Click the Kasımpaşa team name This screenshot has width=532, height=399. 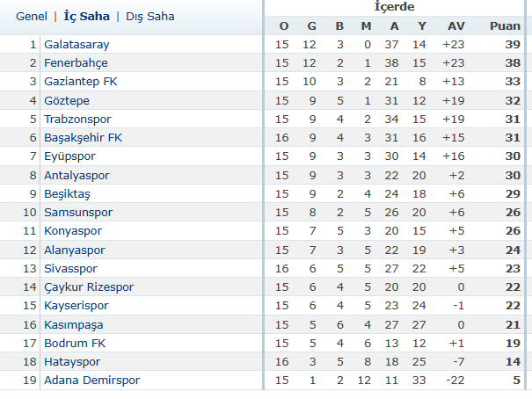(74, 325)
